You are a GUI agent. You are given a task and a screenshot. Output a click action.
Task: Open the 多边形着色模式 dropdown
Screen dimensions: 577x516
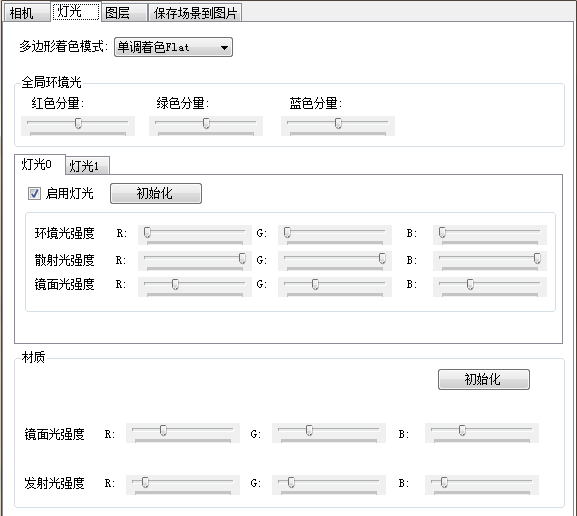(173, 47)
